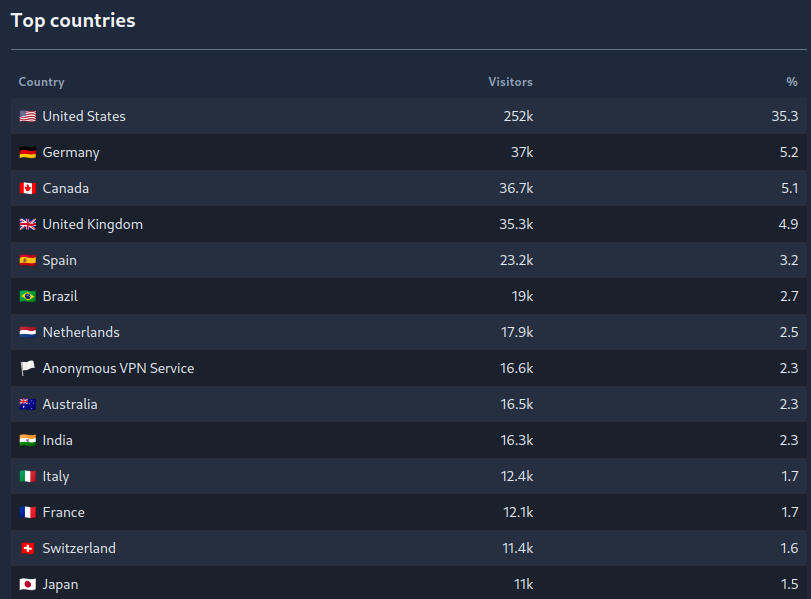Sort by the Visitors column header
This screenshot has height=599, width=811.
tap(510, 82)
